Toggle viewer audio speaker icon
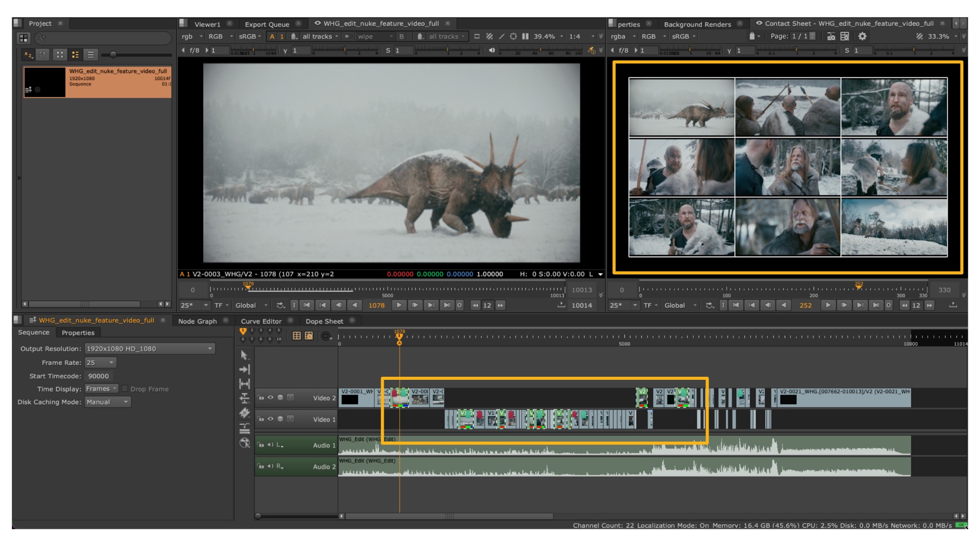Screen dimensions: 980x546 (491, 50)
